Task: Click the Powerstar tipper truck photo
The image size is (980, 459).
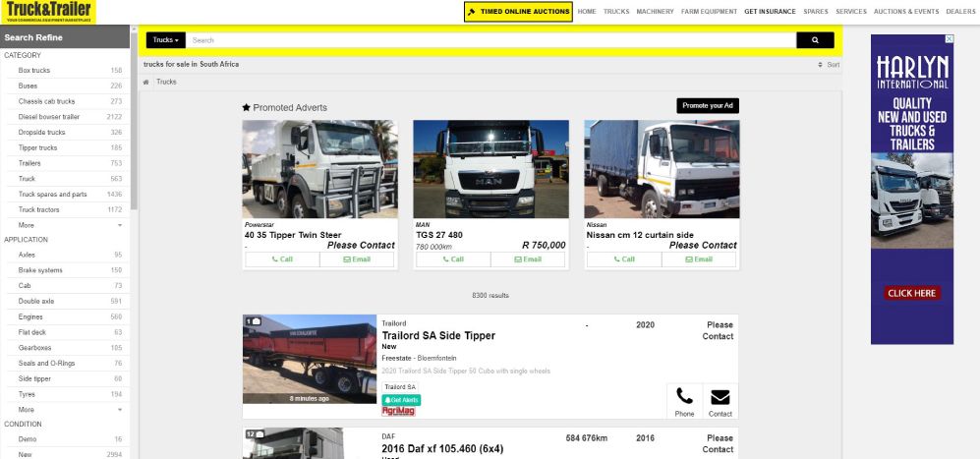Action: pyautogui.click(x=320, y=169)
